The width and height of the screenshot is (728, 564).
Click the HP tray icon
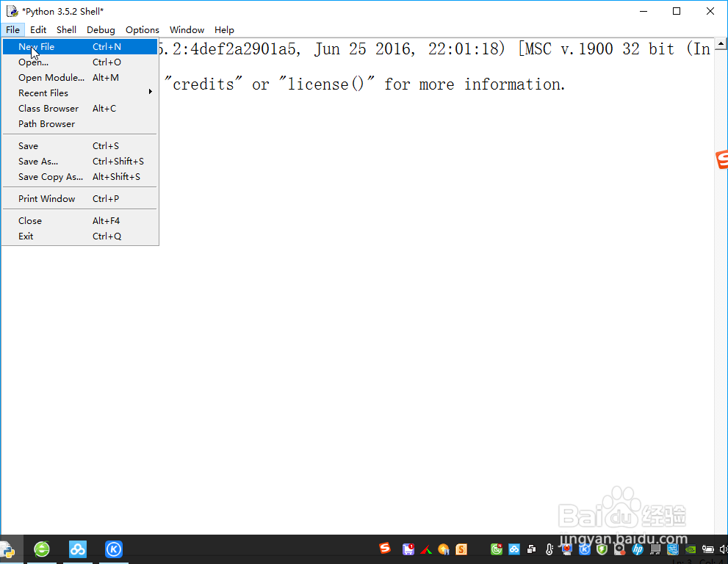tap(638, 549)
